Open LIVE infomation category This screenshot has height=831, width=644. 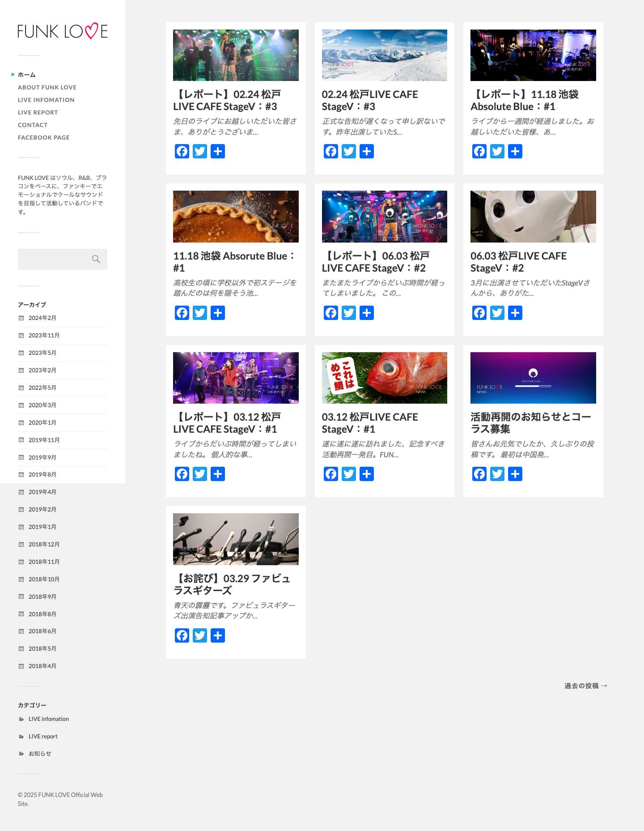coord(49,719)
